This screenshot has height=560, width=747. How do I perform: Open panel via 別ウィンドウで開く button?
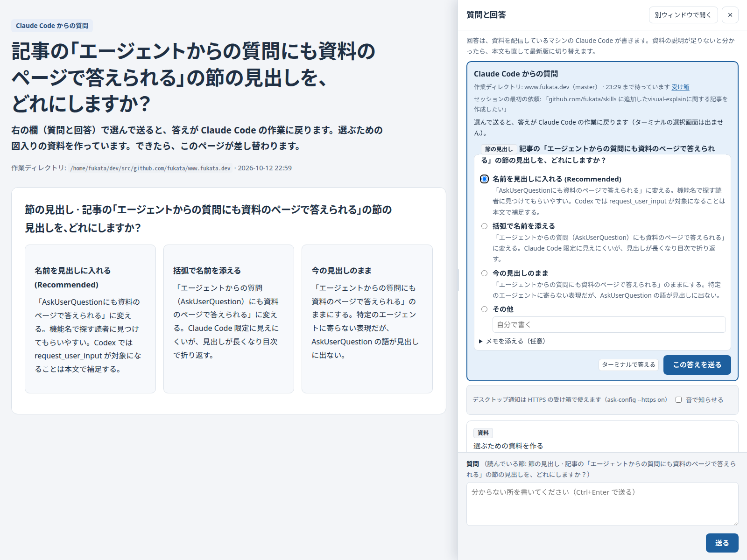[683, 15]
